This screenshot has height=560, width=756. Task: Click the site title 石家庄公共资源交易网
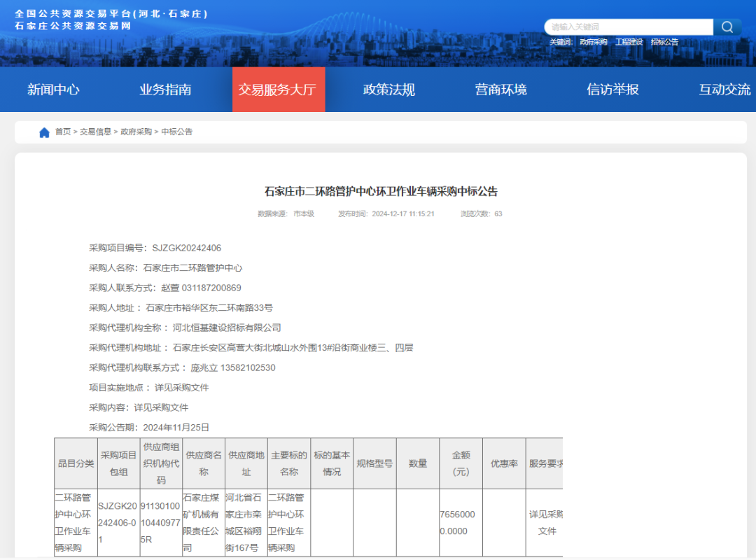click(x=73, y=26)
